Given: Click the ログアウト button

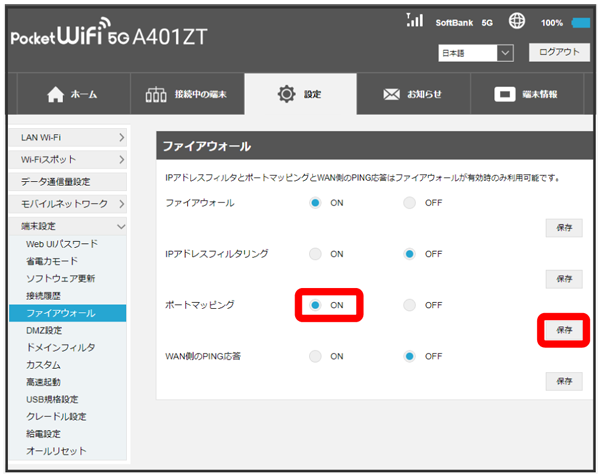Looking at the screenshot, I should (x=558, y=52).
